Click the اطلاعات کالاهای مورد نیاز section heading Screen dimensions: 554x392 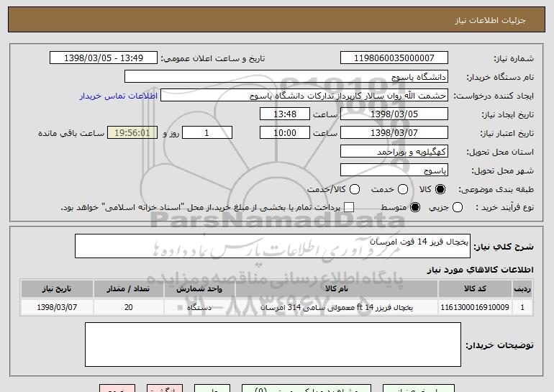click(480, 270)
